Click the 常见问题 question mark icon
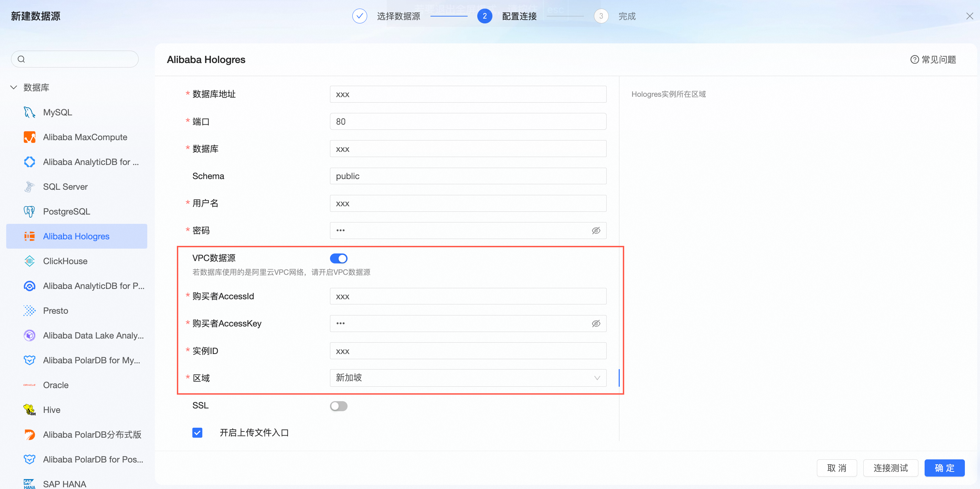Image resolution: width=980 pixels, height=489 pixels. coord(914,60)
